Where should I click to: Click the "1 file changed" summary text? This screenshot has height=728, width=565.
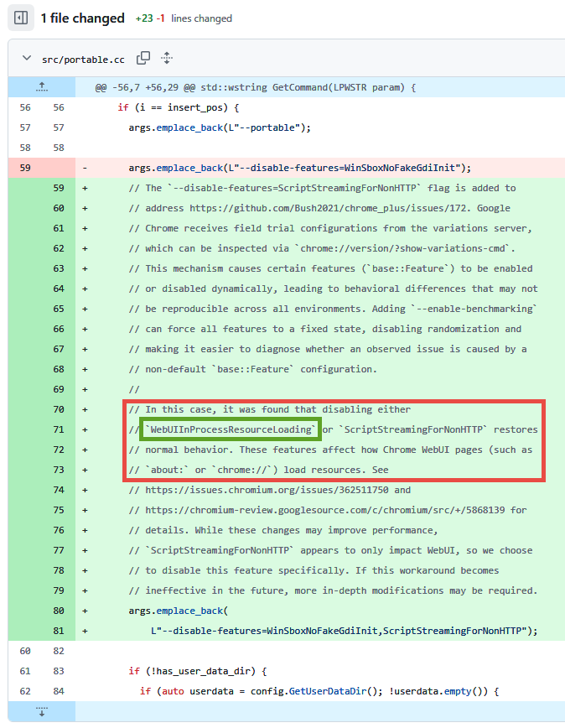(x=82, y=18)
